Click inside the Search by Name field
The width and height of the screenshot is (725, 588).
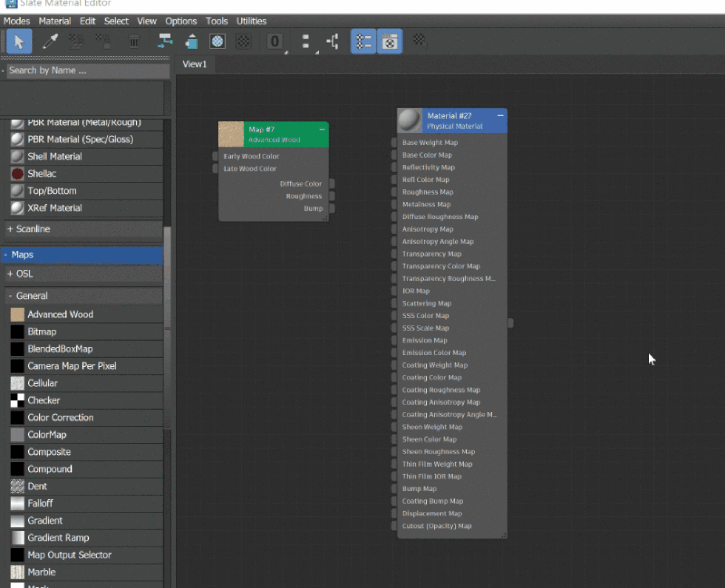(85, 70)
